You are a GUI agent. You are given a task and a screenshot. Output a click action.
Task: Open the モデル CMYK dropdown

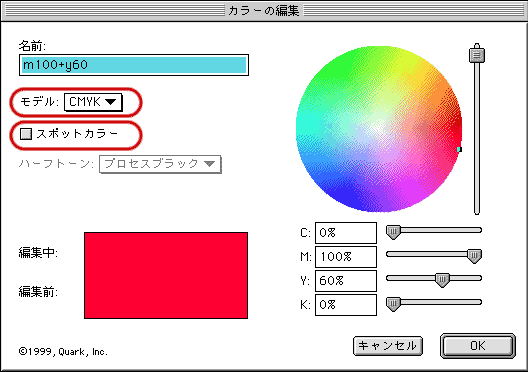93,102
